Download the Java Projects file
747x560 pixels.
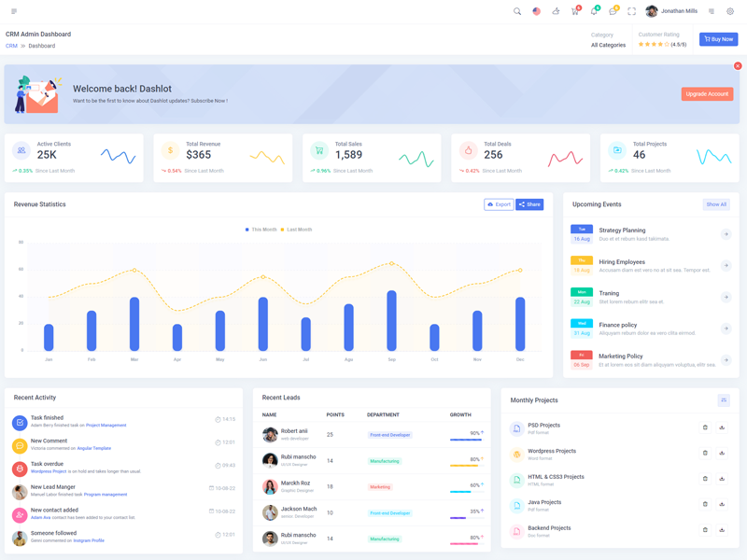pyautogui.click(x=722, y=504)
